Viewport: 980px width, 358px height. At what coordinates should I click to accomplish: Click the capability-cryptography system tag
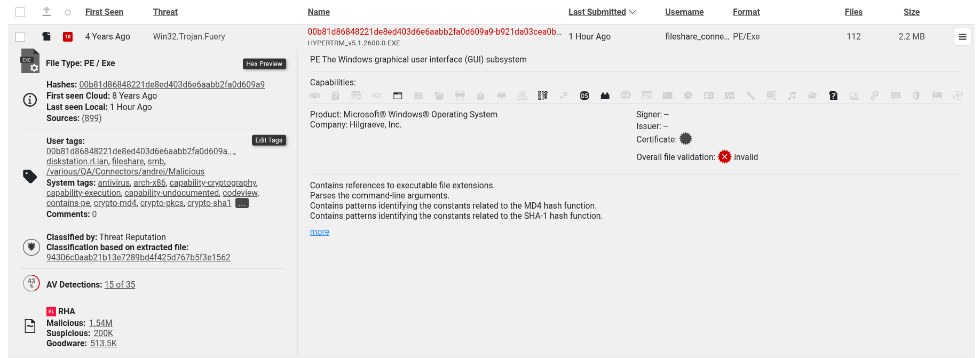click(213, 182)
